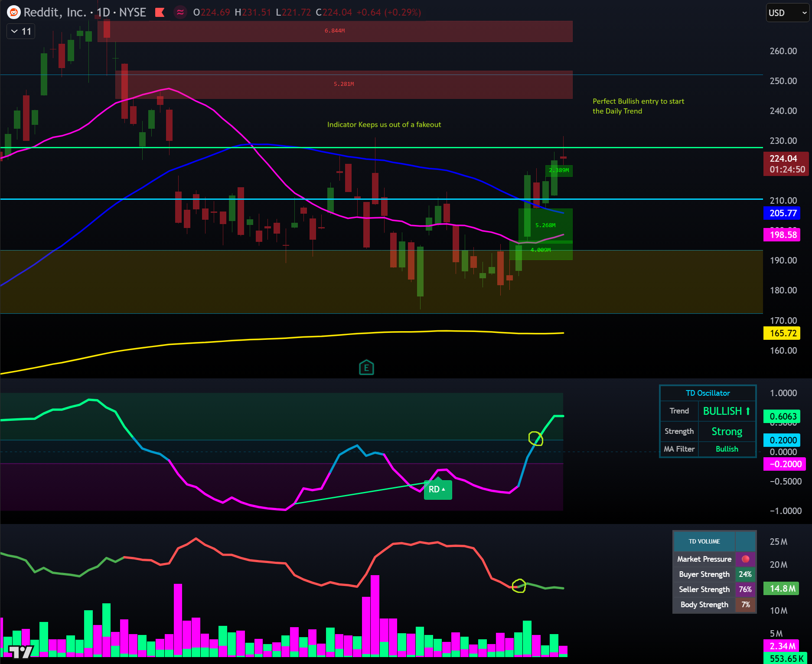Click the Market Pressure red dot in TD VOLUME table
Screen dimensions: 812x664
tap(746, 559)
